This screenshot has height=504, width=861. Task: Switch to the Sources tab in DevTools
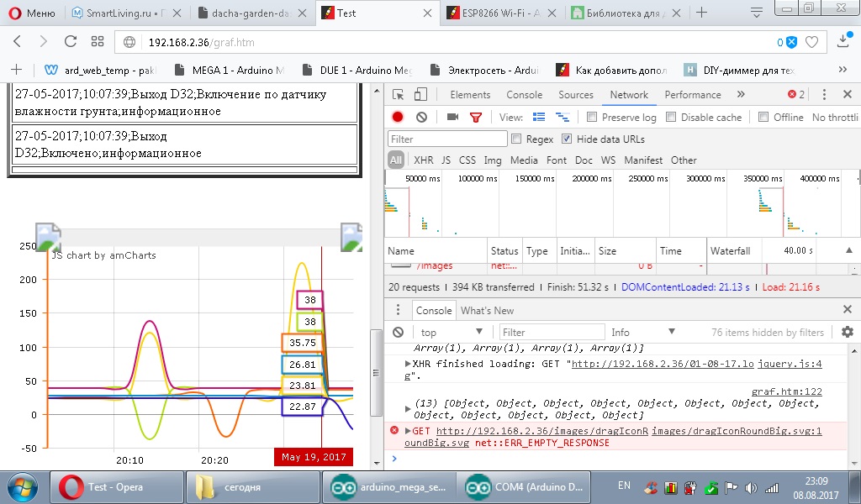[575, 95]
